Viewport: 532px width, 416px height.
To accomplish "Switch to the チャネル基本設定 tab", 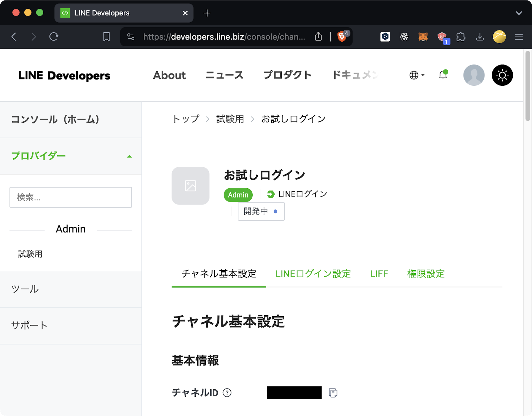I will tap(219, 274).
